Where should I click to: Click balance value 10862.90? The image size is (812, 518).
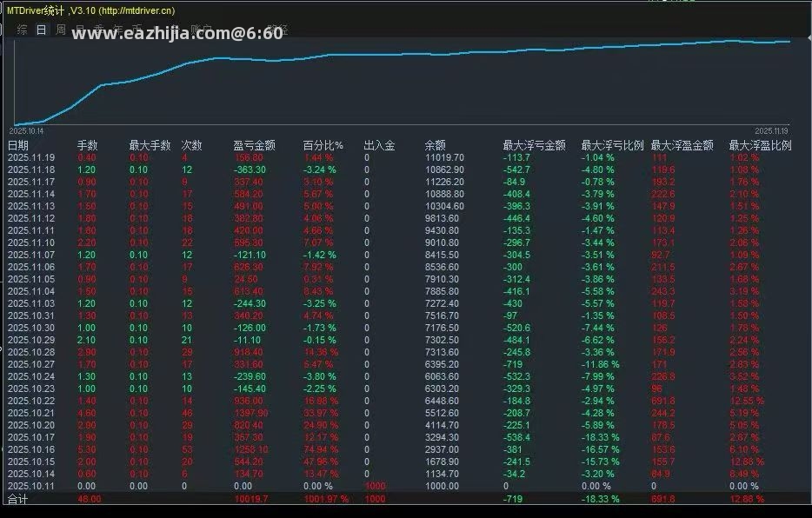pos(444,169)
